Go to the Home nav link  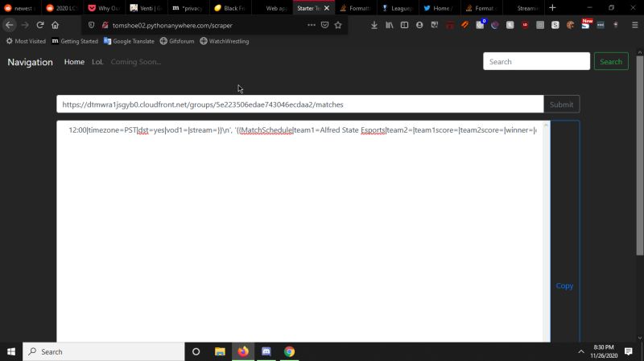tap(74, 62)
